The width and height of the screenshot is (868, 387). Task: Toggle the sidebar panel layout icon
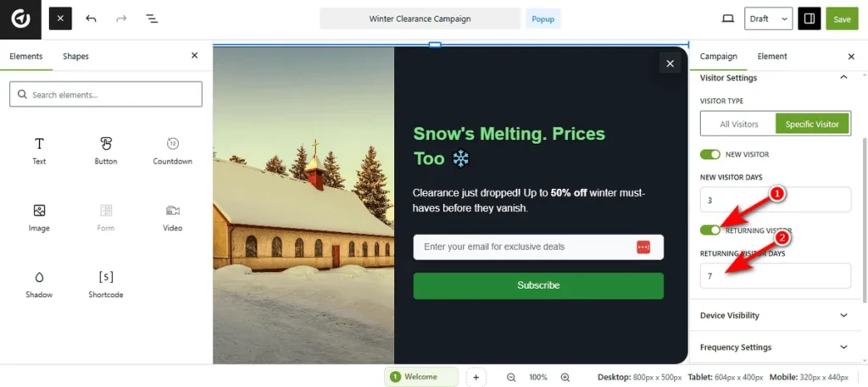[810, 19]
